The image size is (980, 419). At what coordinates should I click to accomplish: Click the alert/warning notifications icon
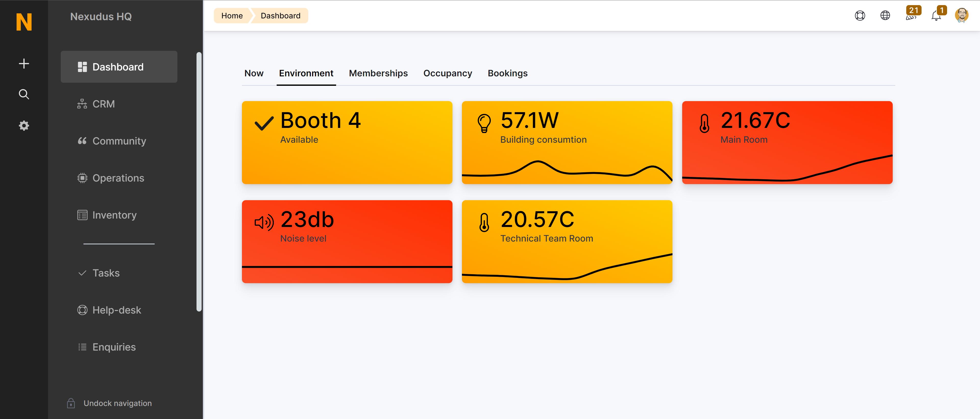pyautogui.click(x=936, y=15)
